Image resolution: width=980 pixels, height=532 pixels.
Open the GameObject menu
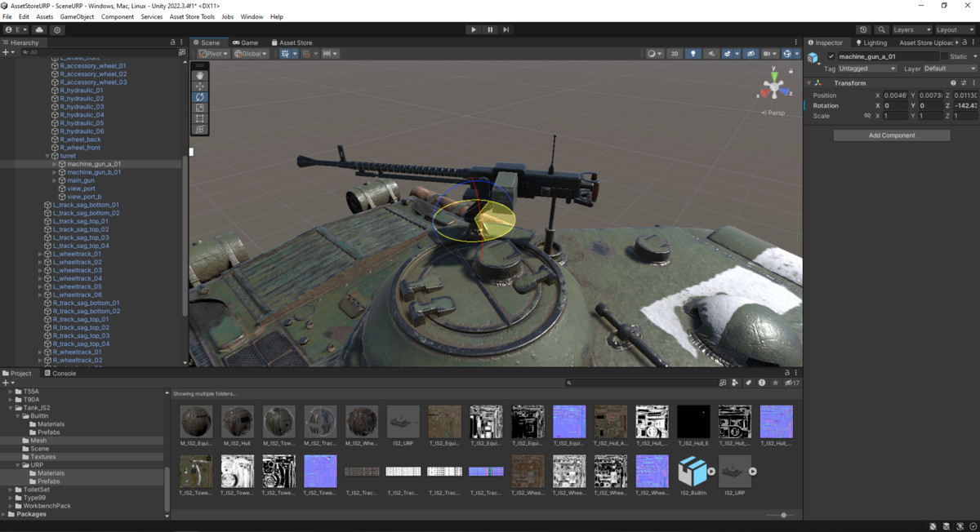click(x=77, y=16)
